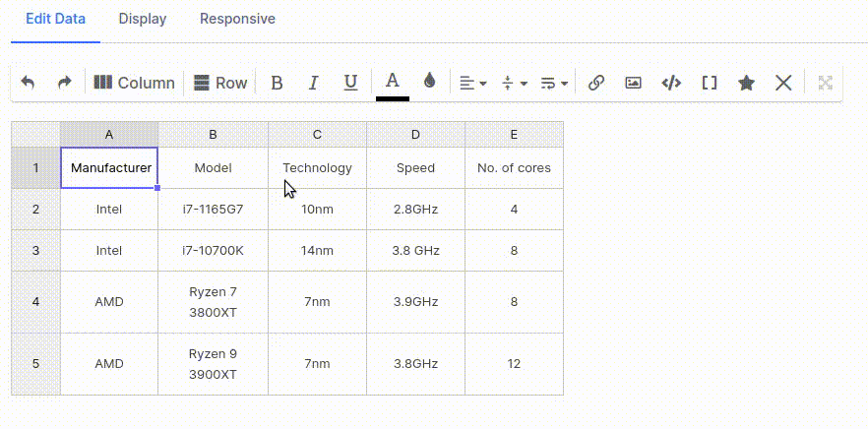Select column E header
Screen dimensions: 868x429
pos(515,135)
